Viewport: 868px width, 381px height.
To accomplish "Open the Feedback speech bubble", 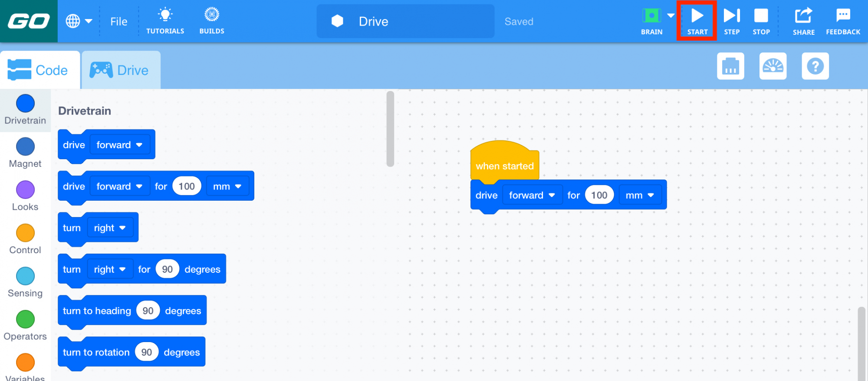I will [x=843, y=21].
